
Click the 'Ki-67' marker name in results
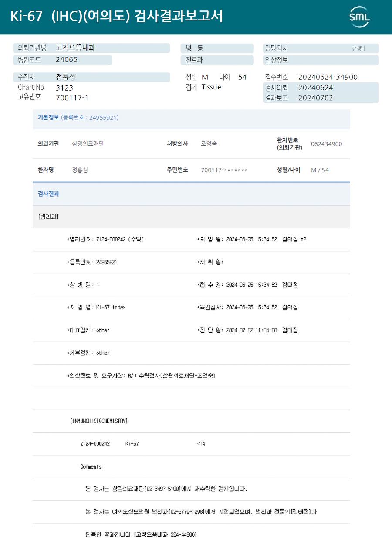(x=132, y=444)
